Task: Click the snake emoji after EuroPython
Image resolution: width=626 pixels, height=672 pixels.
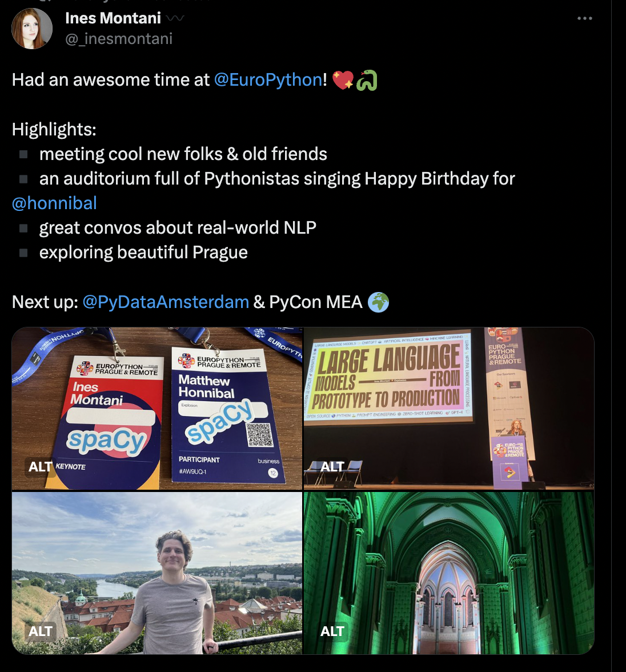Action: point(366,80)
